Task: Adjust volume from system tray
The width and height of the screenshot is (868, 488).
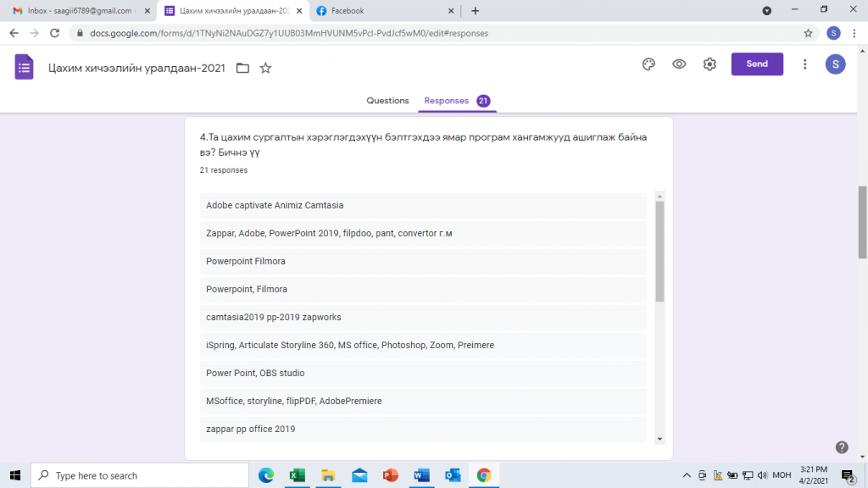Action: tap(762, 475)
